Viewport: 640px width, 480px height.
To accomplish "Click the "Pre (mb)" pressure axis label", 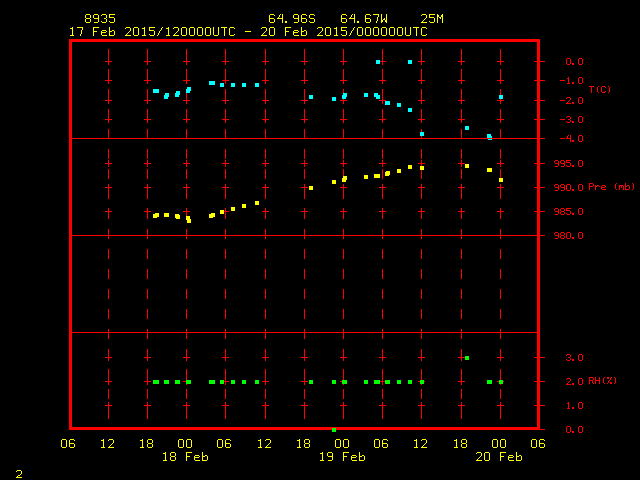I will pyautogui.click(x=611, y=187).
